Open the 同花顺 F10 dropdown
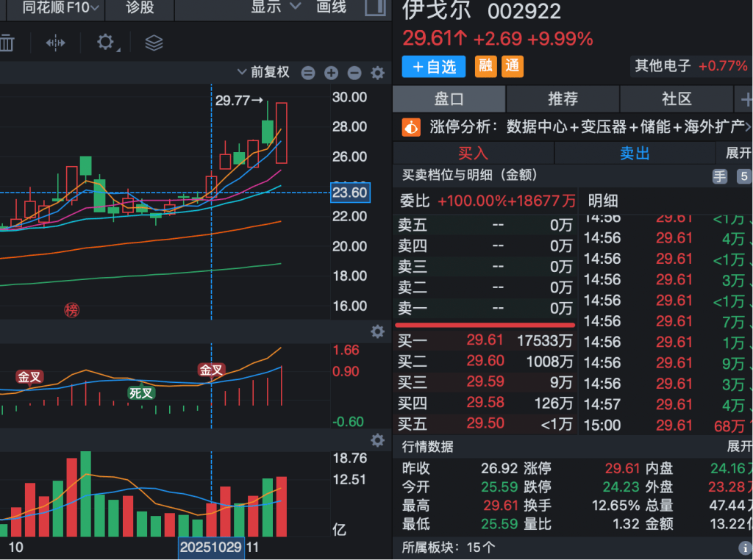This screenshot has height=560, width=753. pyautogui.click(x=61, y=7)
